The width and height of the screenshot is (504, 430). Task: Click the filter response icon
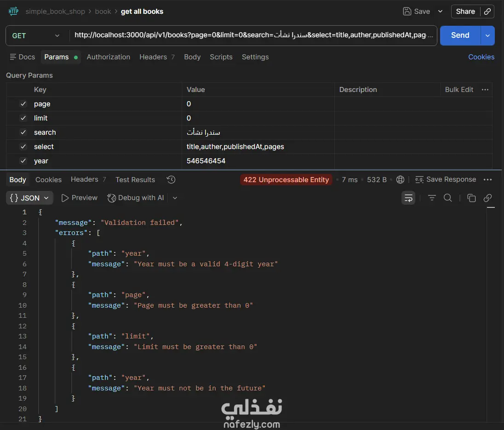[x=432, y=198]
